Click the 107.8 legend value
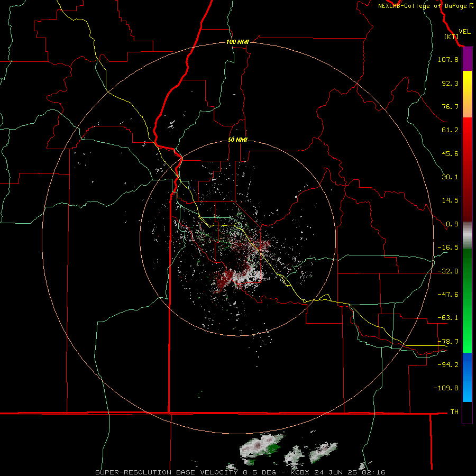Screen dimensions: 476x476 pos(448,59)
